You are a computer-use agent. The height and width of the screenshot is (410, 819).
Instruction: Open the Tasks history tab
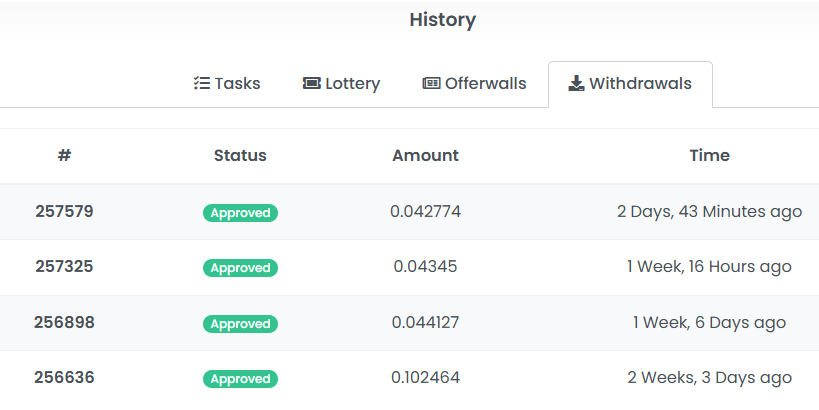pos(227,84)
